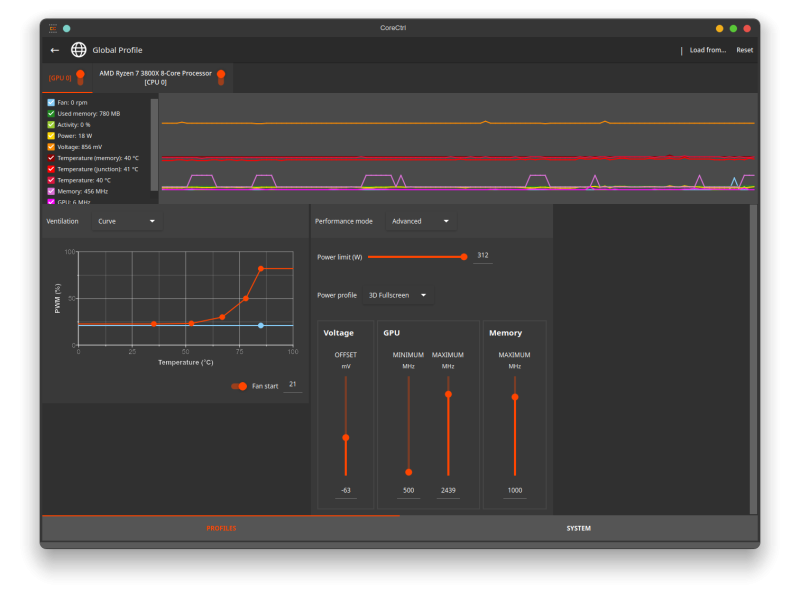Click the Load from... button
800x594 pixels.
708,50
